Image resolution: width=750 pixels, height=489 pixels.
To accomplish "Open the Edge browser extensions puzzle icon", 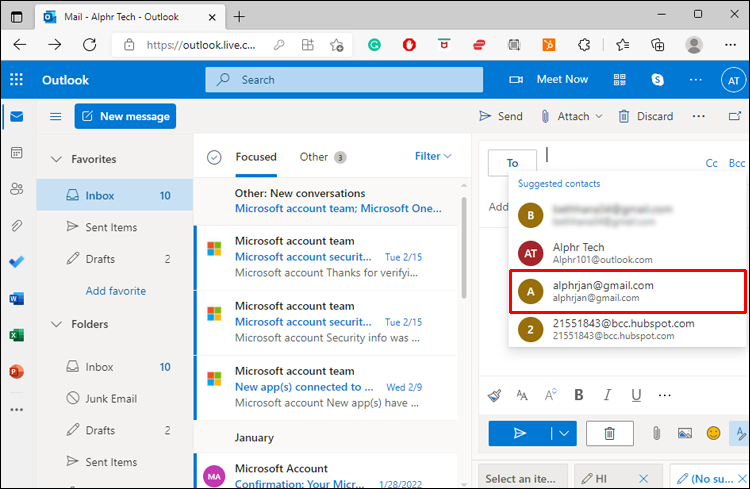I will (x=584, y=45).
